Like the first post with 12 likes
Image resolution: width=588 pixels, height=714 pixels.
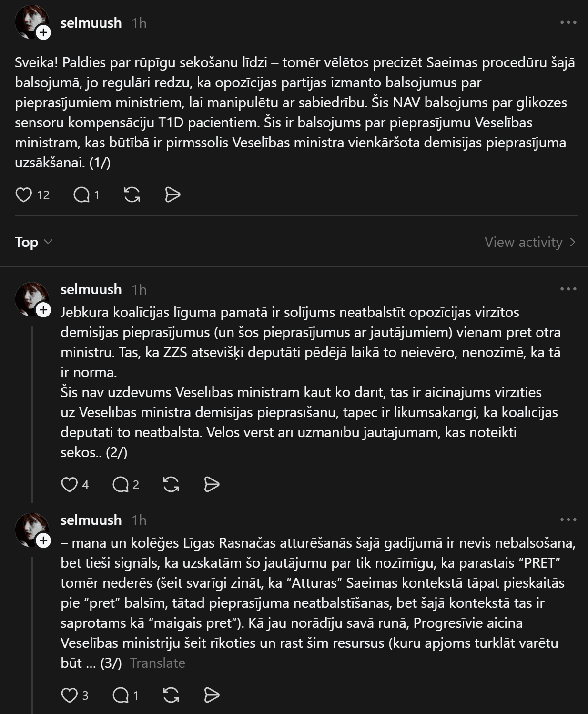point(24,194)
